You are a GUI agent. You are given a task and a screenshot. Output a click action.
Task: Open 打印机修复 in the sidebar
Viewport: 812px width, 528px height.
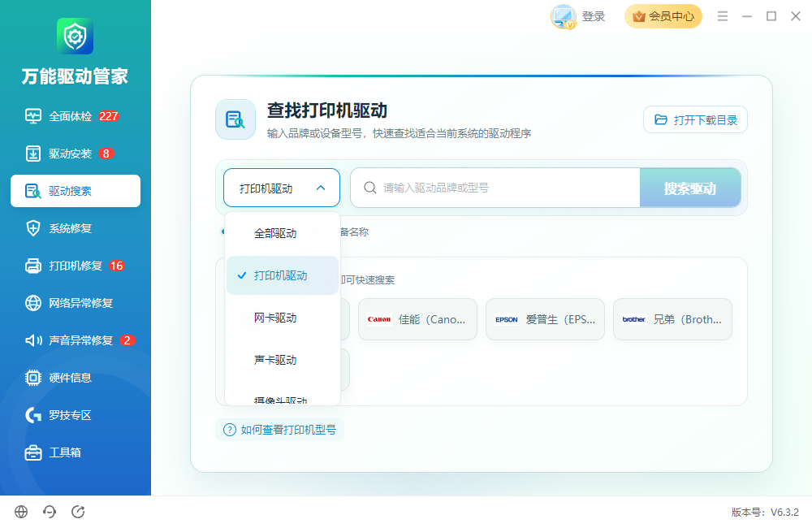coord(75,266)
